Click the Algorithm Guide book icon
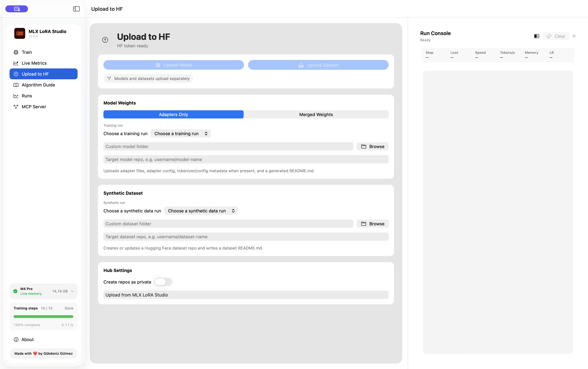Image resolution: width=588 pixels, height=369 pixels. click(x=16, y=85)
